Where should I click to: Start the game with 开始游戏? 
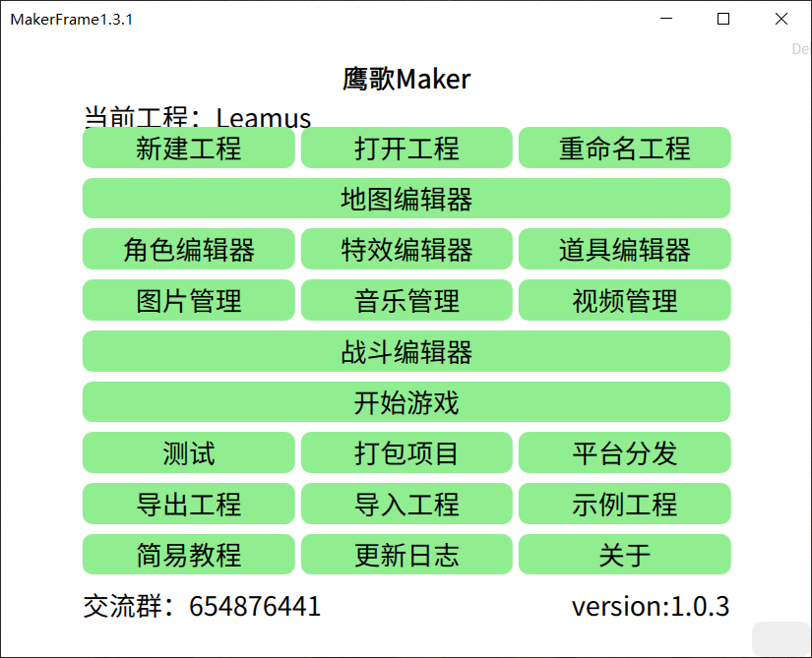click(406, 402)
